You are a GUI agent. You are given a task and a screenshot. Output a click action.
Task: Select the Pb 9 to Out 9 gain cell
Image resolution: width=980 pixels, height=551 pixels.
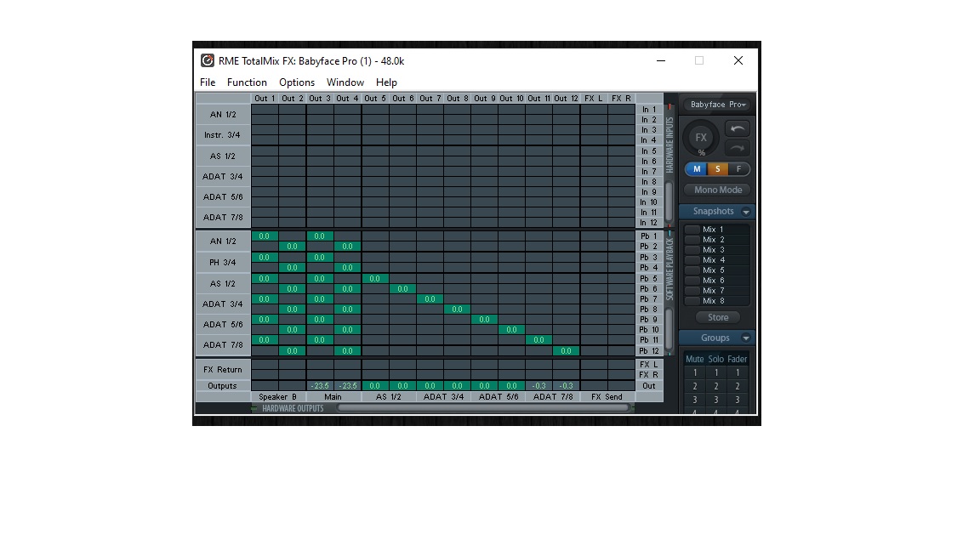click(484, 320)
